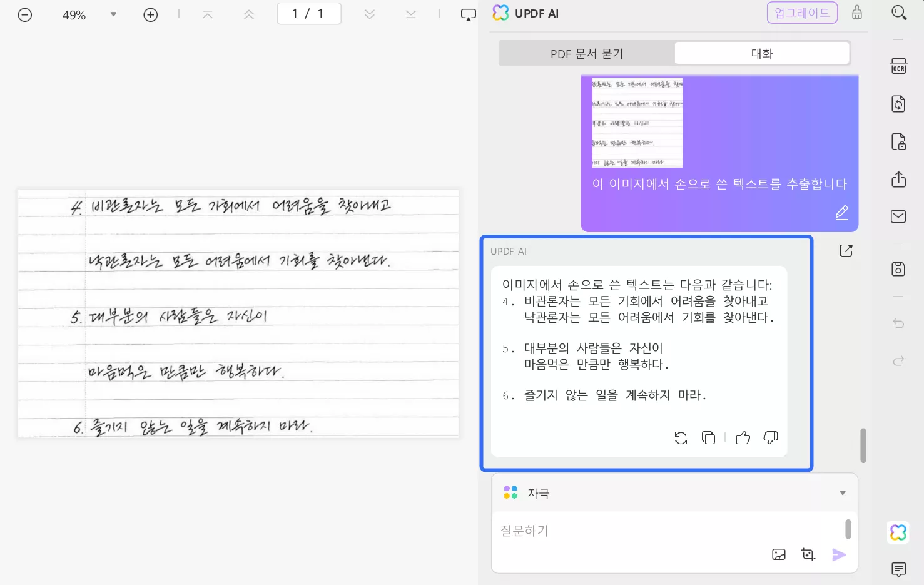Click the 질문하기 question input field
The height and width of the screenshot is (585, 924).
point(668,531)
